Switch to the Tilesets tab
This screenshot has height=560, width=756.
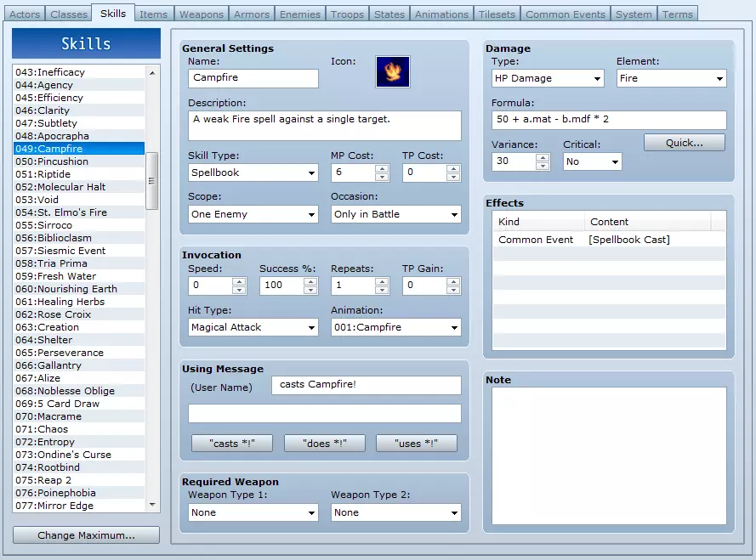point(497,14)
